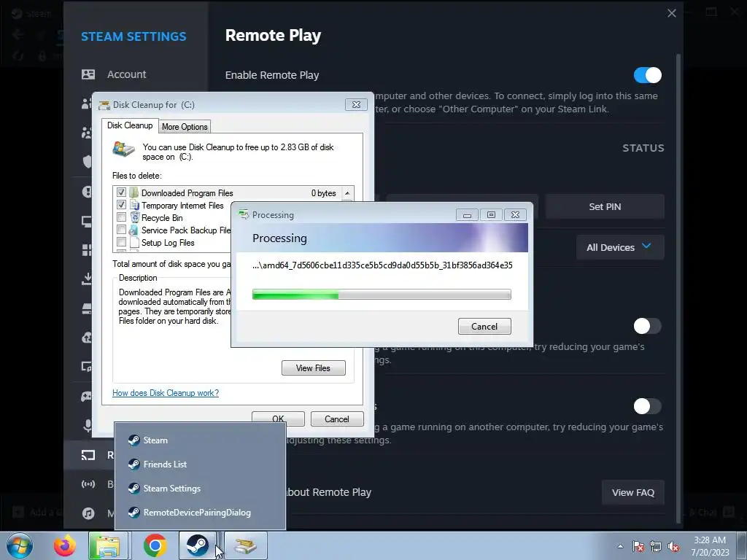Select Steam in taskbar window list
Screen dimensions: 747x560
click(x=200, y=440)
